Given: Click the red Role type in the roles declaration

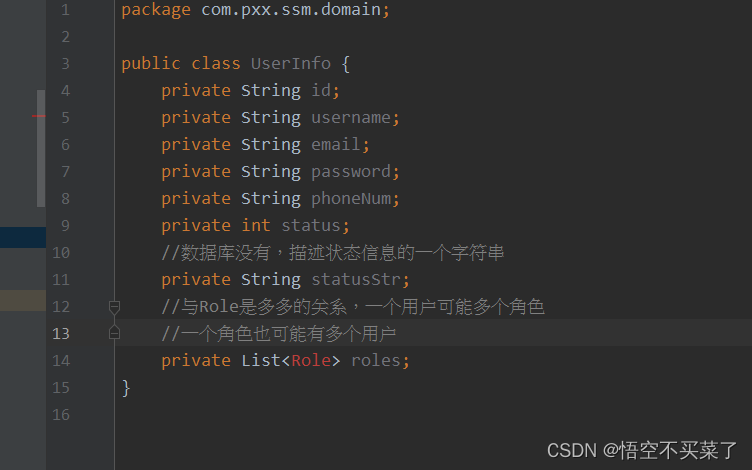Looking at the screenshot, I should click(x=311, y=360).
